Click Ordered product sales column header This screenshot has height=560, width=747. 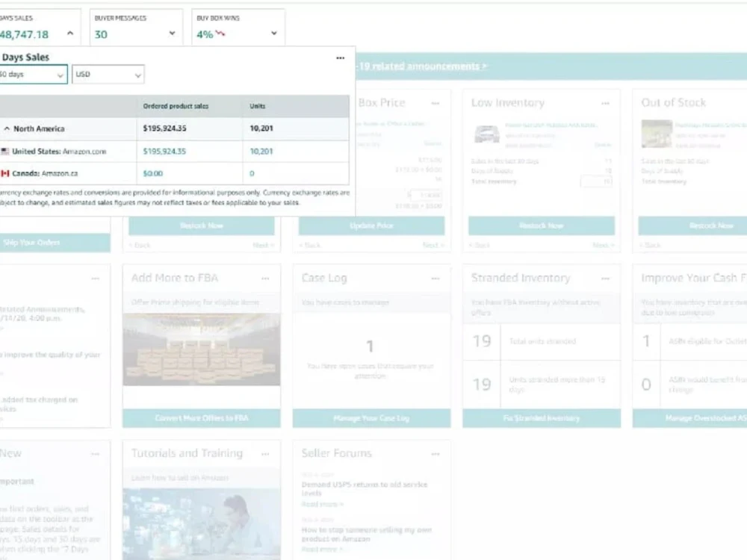(x=176, y=106)
